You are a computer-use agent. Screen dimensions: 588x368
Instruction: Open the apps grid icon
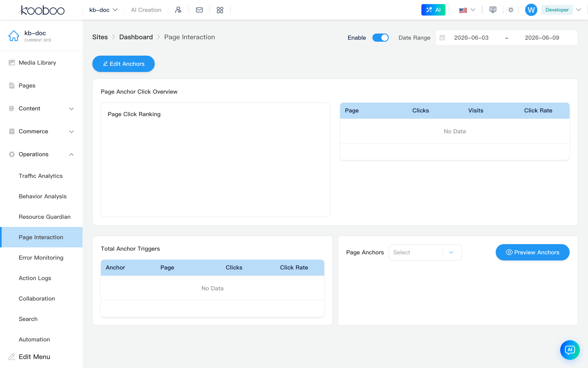pyautogui.click(x=220, y=10)
